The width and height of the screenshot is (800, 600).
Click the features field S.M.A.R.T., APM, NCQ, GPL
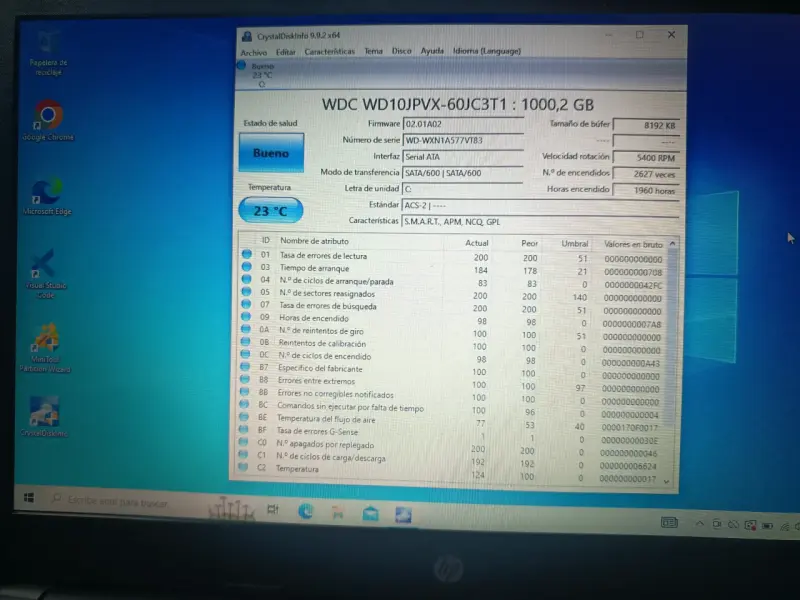click(x=540, y=222)
